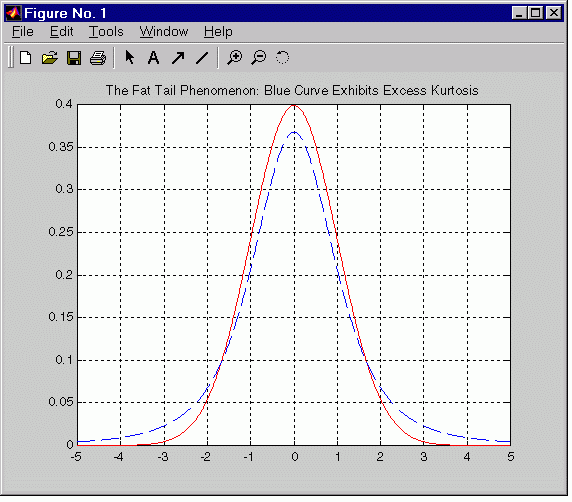The image size is (572, 502).
Task: Activate the Zoom In magnifier
Action: 234,58
